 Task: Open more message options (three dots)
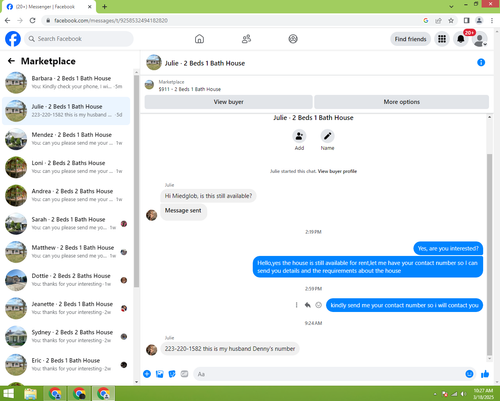pyautogui.click(x=296, y=305)
